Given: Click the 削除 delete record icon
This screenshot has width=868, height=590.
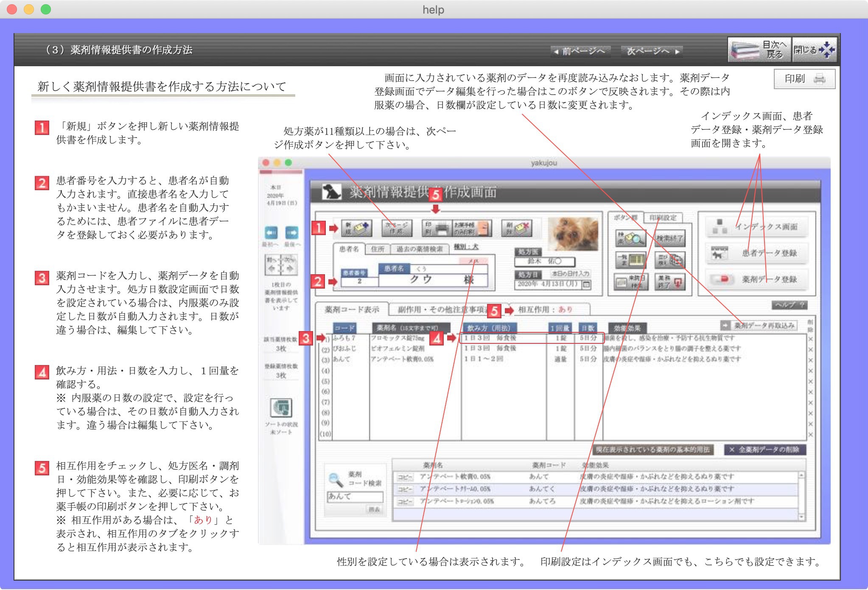Looking at the screenshot, I should (x=516, y=228).
